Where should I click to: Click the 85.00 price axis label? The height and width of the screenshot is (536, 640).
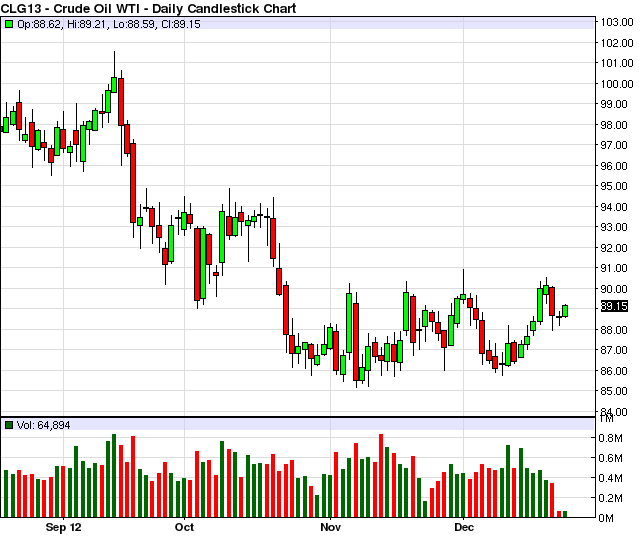(x=614, y=391)
